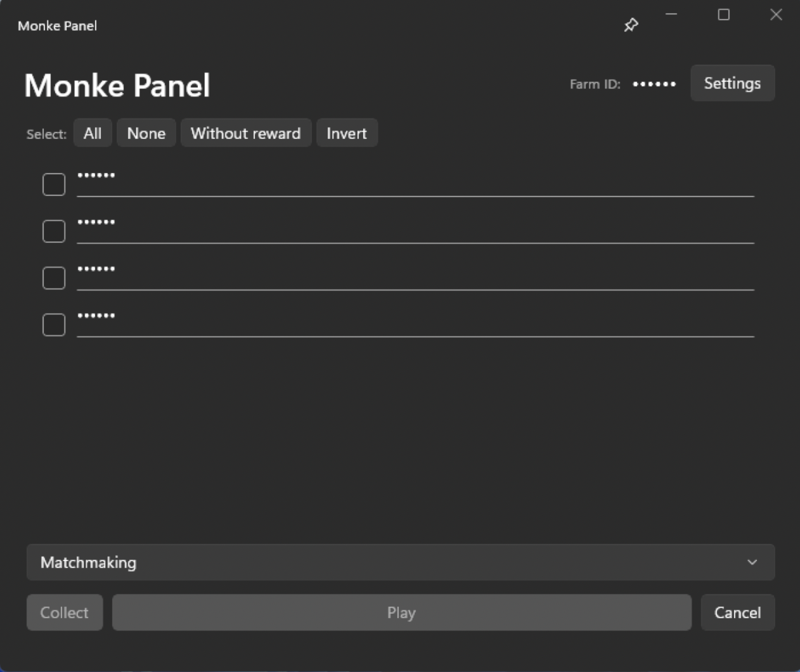Open the Settings button
Screen dimensions: 800x672
coord(733,83)
